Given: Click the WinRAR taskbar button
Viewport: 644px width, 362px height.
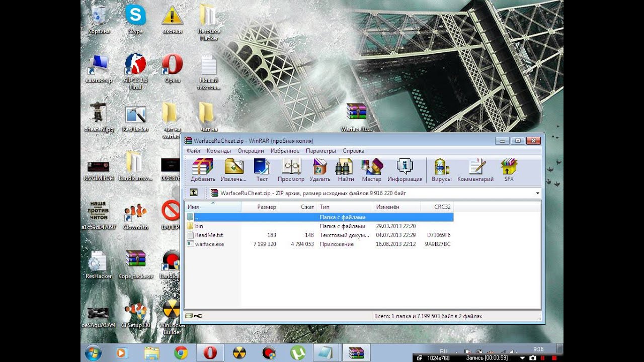Looking at the screenshot, I should 356,353.
